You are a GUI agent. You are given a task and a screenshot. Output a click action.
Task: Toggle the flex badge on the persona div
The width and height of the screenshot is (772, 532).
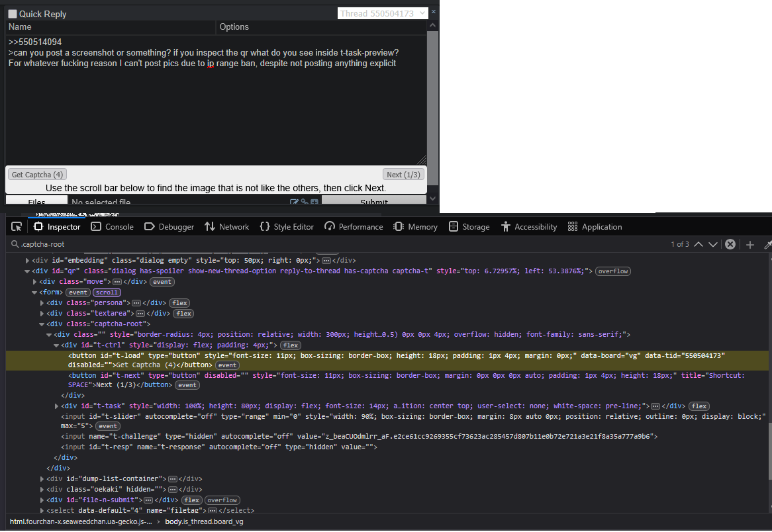point(179,302)
